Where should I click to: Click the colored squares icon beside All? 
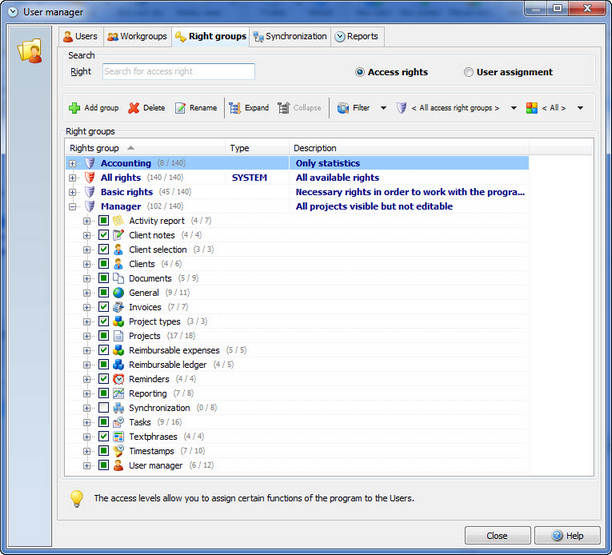point(532,108)
